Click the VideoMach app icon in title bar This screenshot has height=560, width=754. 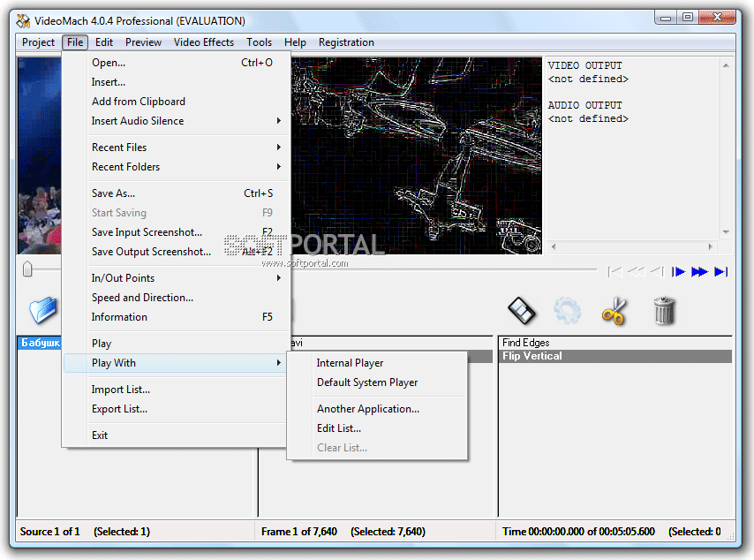tap(23, 20)
